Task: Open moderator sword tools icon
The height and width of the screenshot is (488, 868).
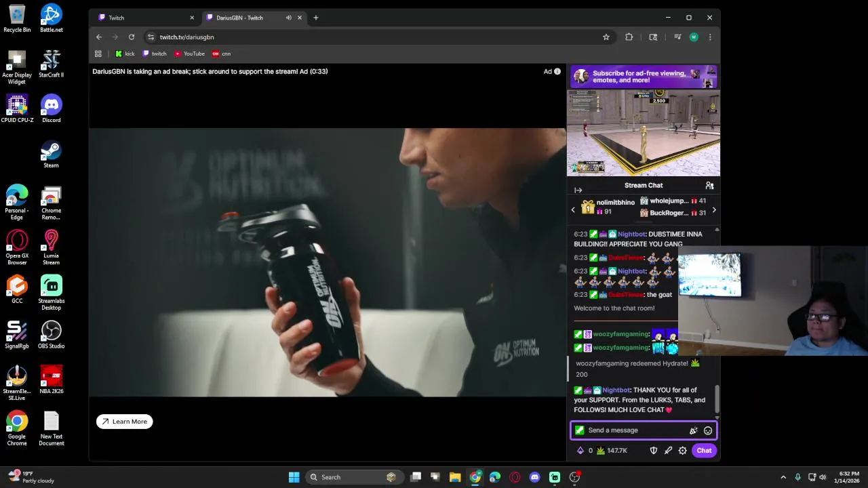Action: point(668,451)
